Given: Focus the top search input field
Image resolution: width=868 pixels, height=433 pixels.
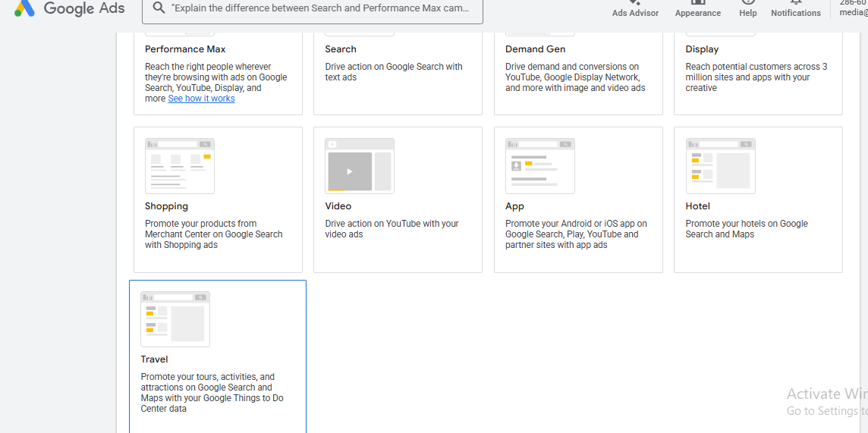Looking at the screenshot, I should click(312, 9).
